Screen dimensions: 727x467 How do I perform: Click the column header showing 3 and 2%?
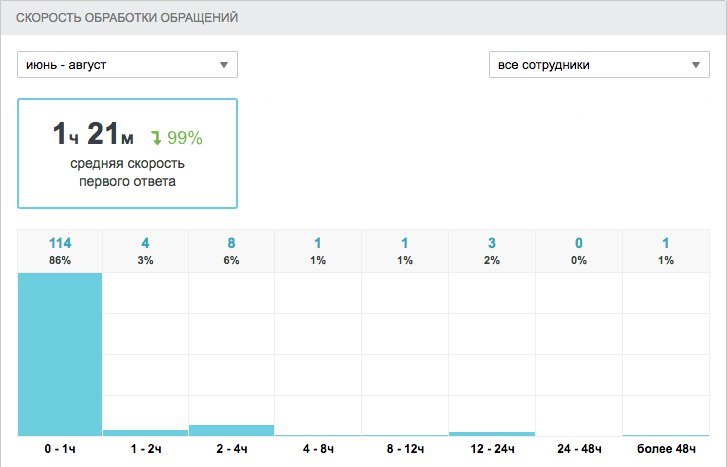tap(492, 250)
